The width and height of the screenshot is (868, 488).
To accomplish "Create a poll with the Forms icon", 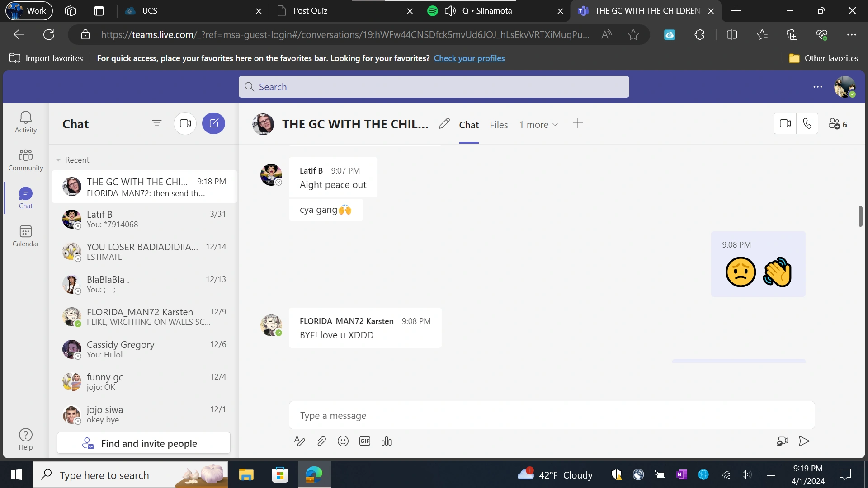I will [387, 441].
